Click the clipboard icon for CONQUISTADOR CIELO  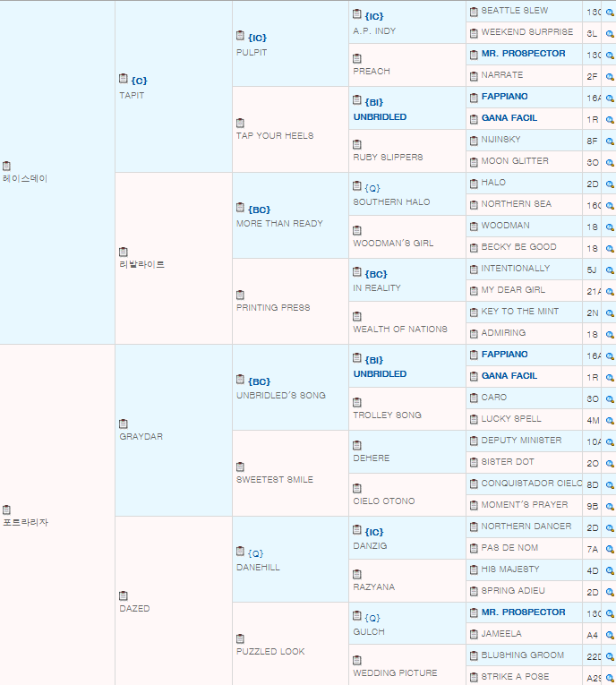tap(474, 484)
